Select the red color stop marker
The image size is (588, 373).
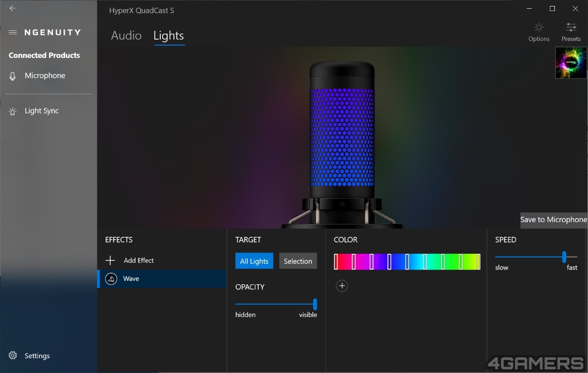336,261
